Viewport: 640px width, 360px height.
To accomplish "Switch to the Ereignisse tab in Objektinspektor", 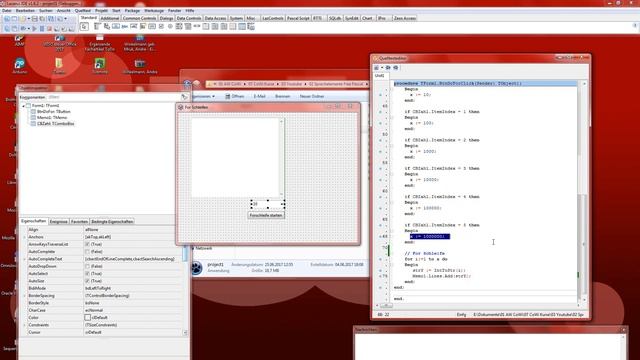I will (58, 222).
